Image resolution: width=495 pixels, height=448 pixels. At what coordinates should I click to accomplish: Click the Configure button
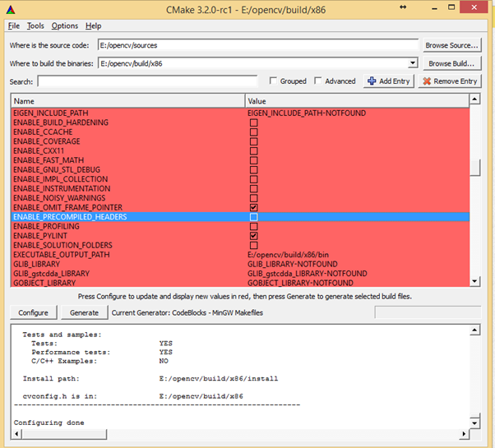pos(34,312)
